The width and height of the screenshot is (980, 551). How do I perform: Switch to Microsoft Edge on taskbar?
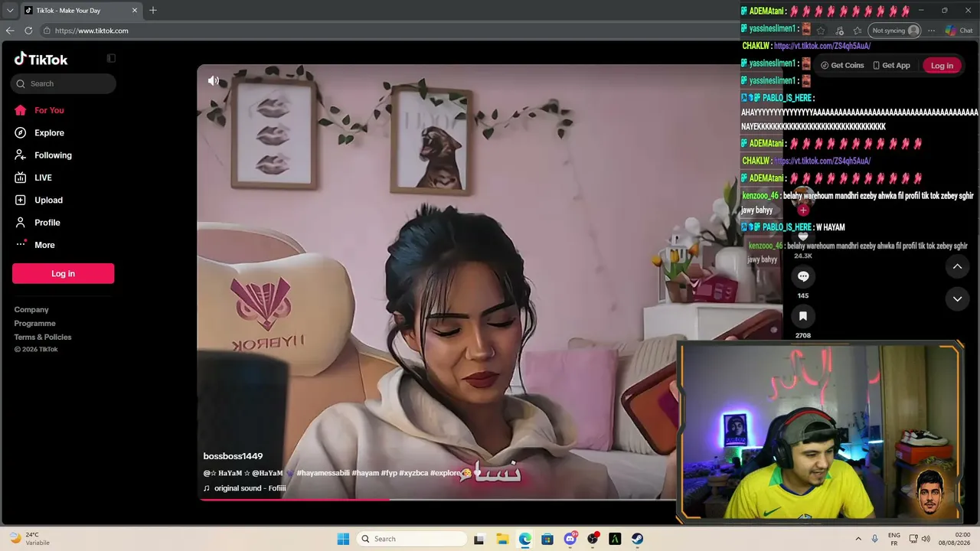click(524, 539)
